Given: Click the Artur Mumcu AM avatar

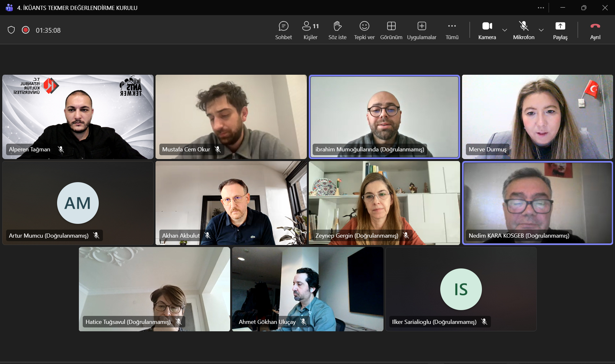Looking at the screenshot, I should 78,203.
